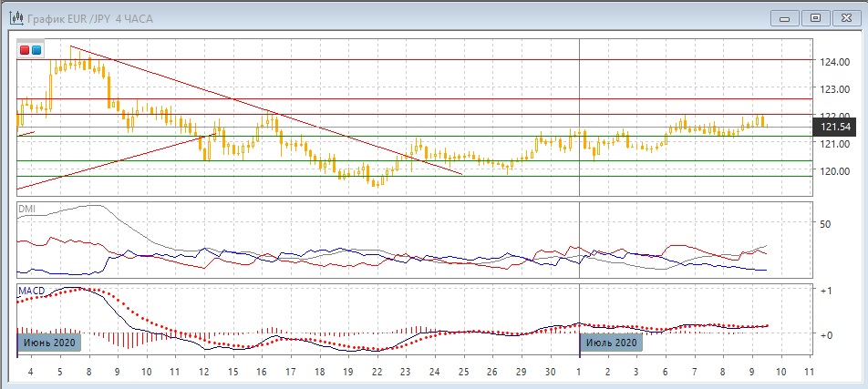The height and width of the screenshot is (389, 868).
Task: Click date label 24 on time axis
Action: [435, 372]
